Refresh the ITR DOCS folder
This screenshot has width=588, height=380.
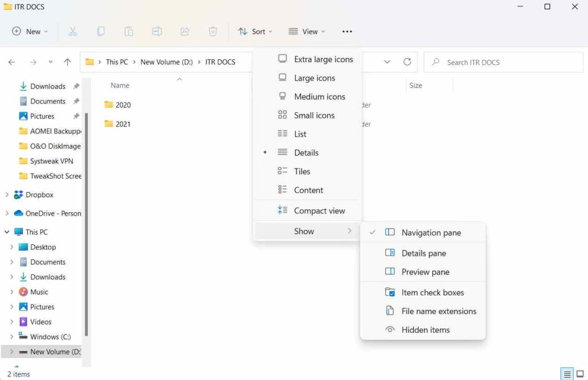(407, 62)
